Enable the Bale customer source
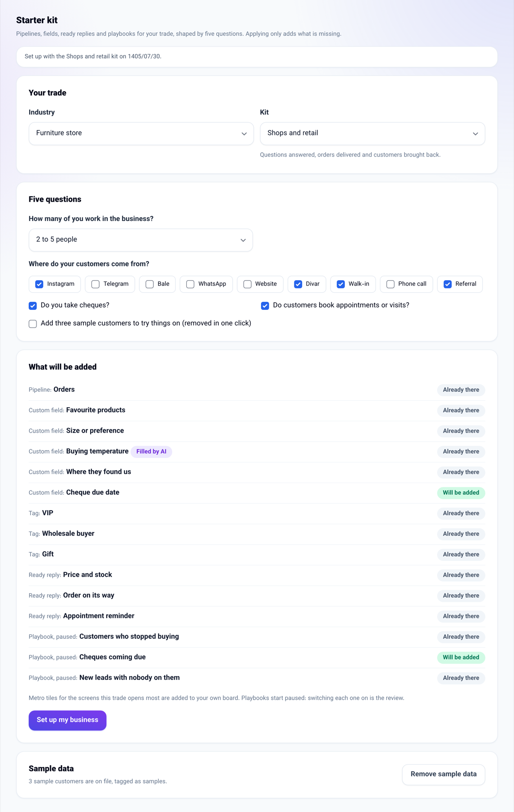 150,284
